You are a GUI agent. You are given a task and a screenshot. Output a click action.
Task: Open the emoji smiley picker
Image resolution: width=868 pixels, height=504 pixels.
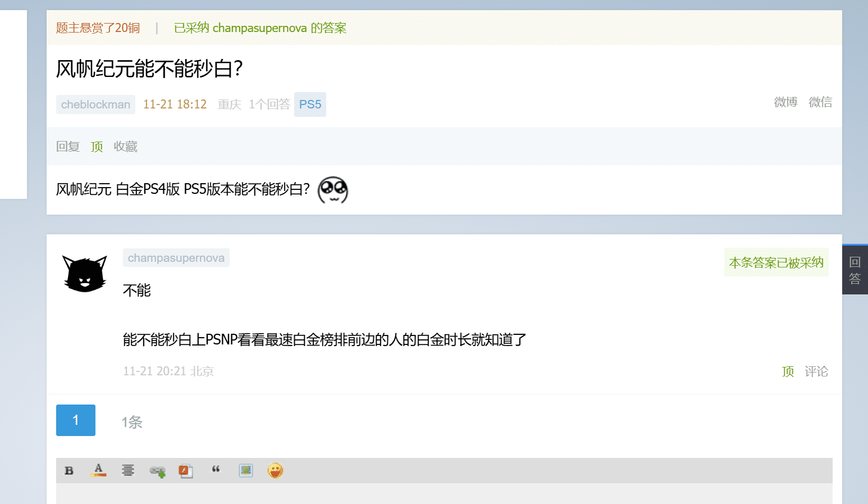(x=275, y=470)
